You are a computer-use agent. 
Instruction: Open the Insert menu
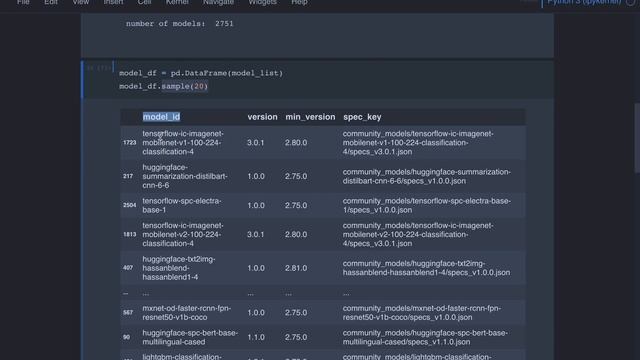coord(113,2)
